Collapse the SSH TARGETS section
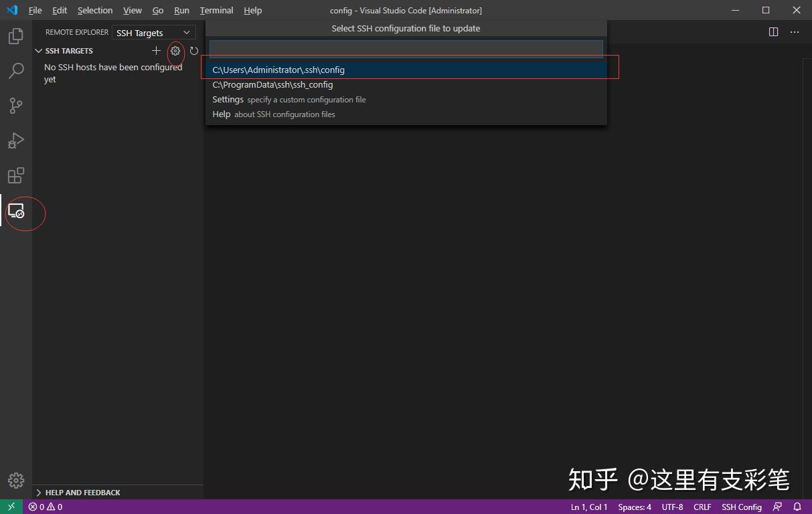This screenshot has height=514, width=812. point(38,50)
